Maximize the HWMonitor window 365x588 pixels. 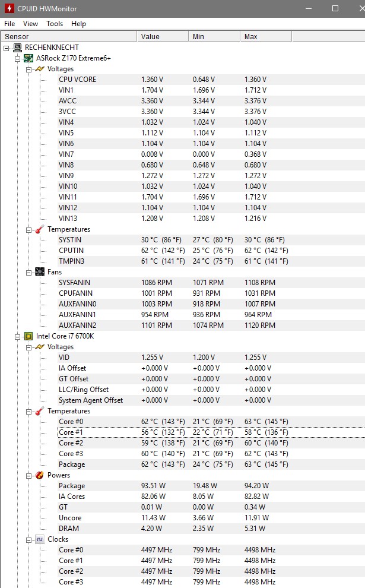335,8
